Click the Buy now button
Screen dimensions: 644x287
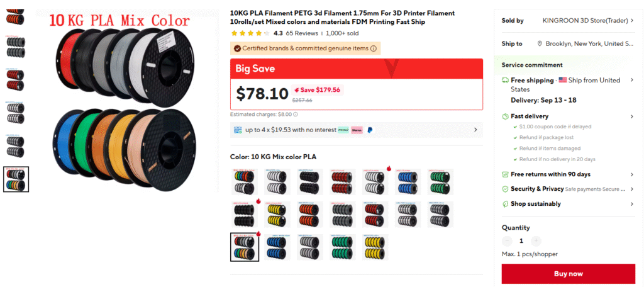568,274
